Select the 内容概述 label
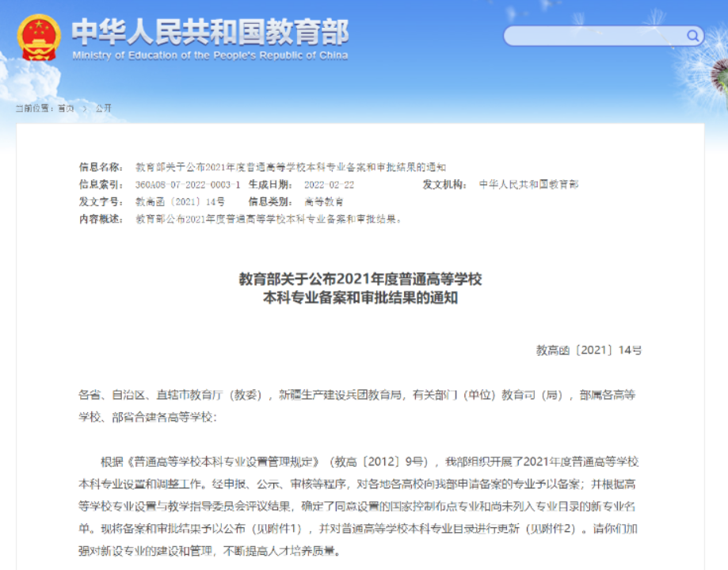 pyautogui.click(x=101, y=220)
